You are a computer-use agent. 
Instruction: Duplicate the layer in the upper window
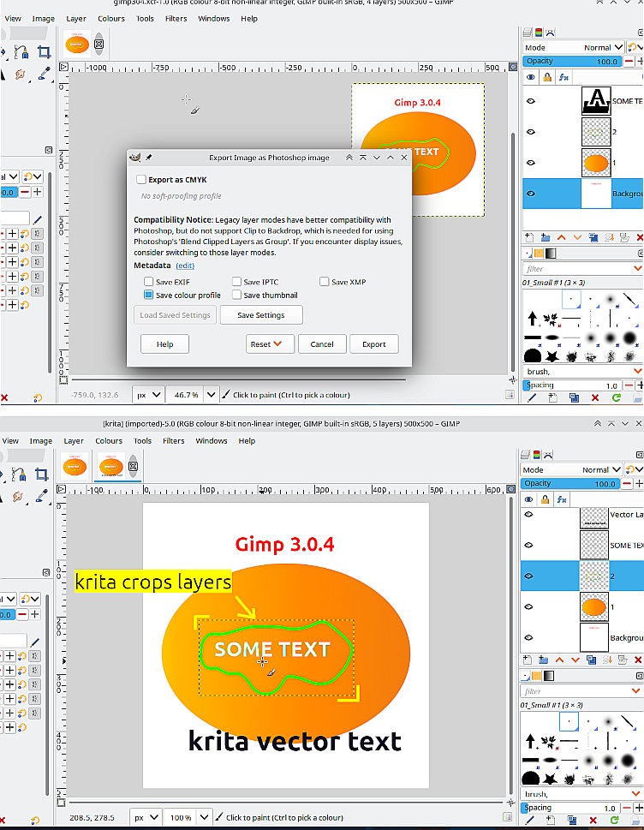tap(593, 237)
